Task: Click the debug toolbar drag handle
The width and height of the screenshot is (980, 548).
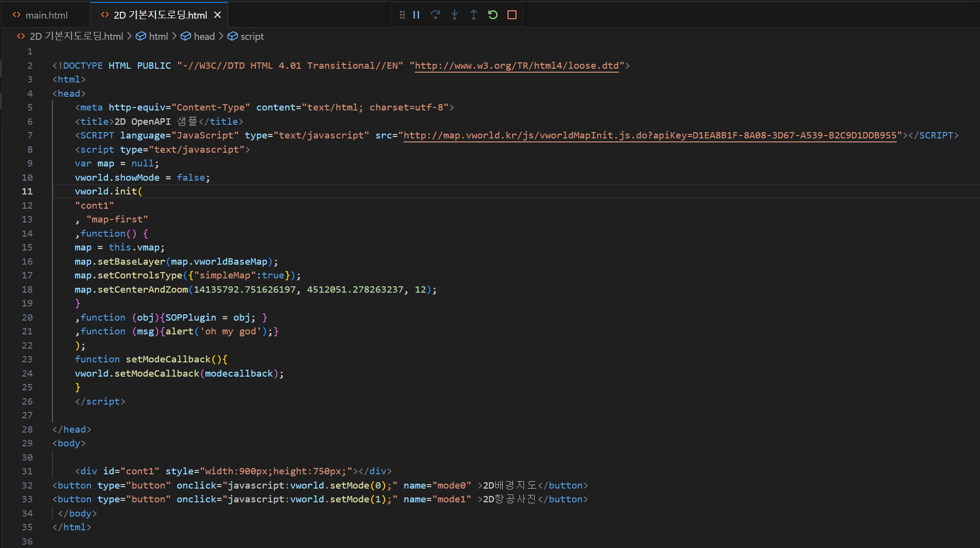Action: (402, 15)
